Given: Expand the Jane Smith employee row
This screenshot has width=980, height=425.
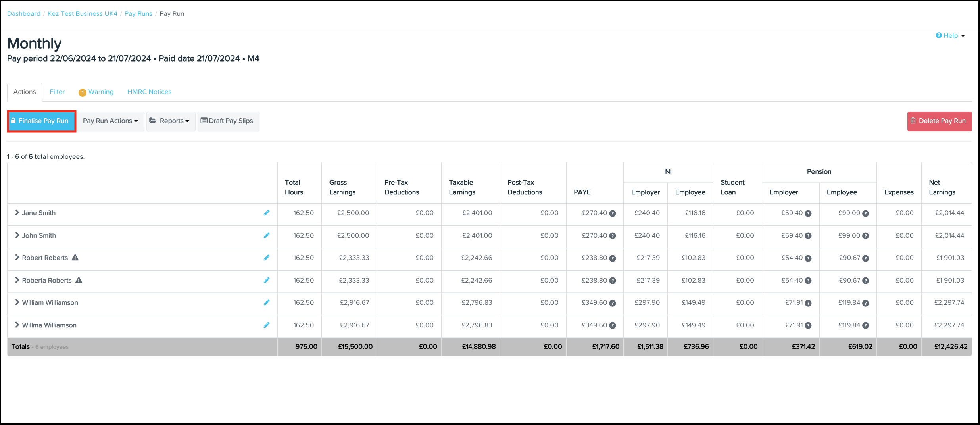Looking at the screenshot, I should click(x=17, y=213).
